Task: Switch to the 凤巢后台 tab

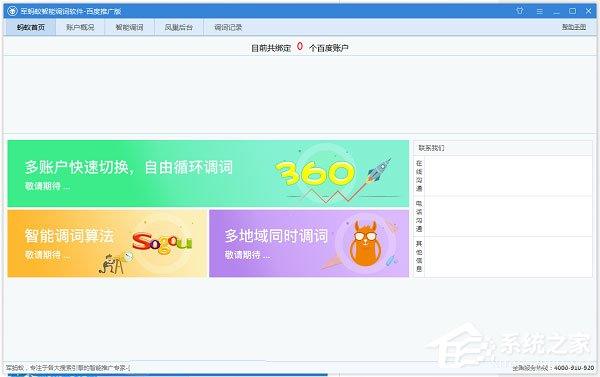Action: [179, 27]
